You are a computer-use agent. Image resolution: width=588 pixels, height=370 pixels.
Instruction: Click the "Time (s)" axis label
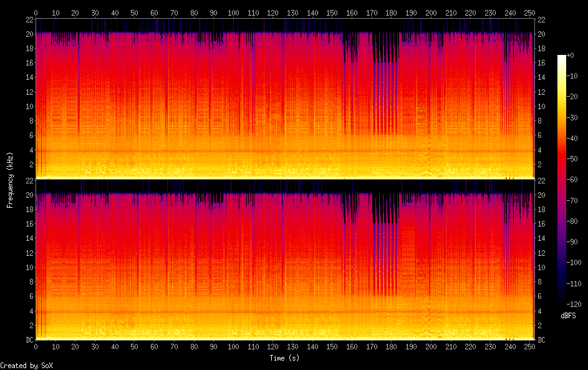pos(285,358)
